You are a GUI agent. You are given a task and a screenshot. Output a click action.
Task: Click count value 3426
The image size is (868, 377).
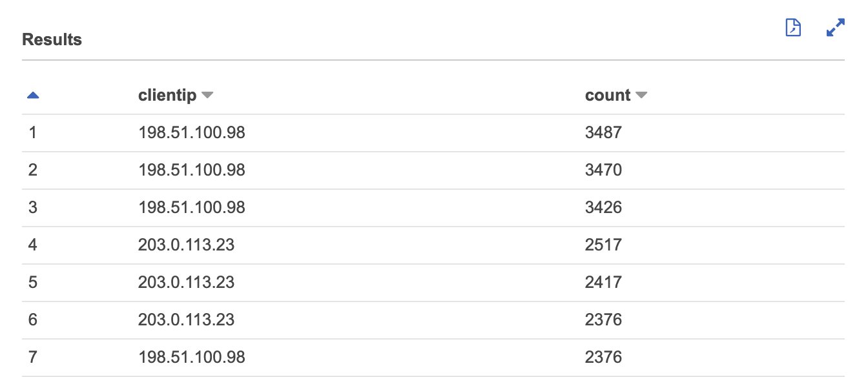[x=603, y=208]
